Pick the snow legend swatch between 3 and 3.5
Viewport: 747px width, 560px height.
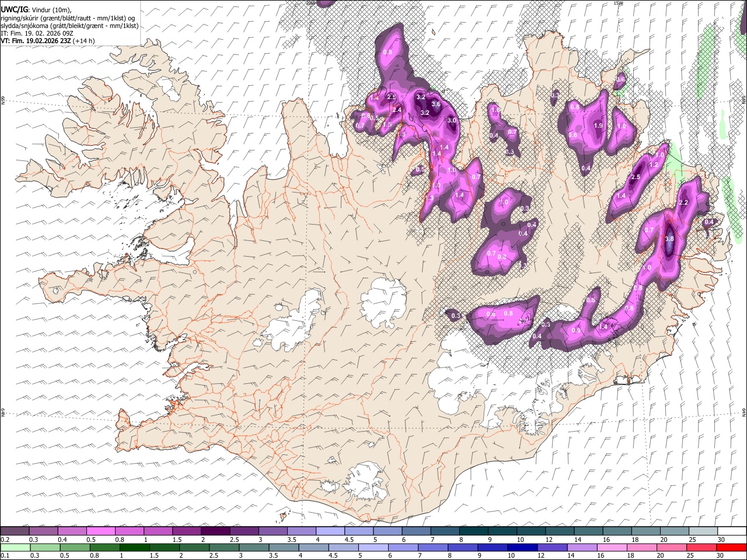point(273,531)
